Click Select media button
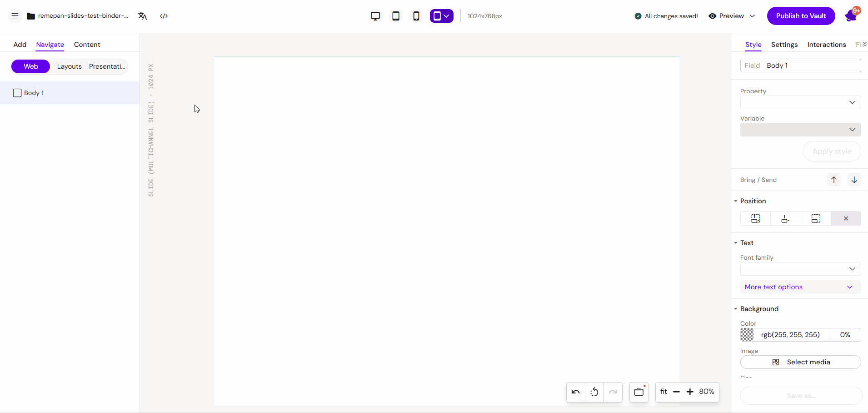The height and width of the screenshot is (413, 868). pos(801,362)
